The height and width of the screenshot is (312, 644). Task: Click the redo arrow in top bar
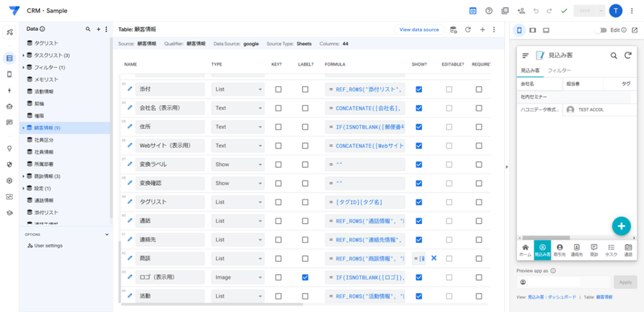point(549,11)
